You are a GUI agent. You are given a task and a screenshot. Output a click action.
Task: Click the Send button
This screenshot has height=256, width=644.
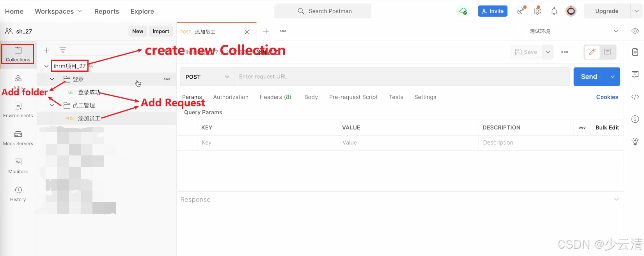click(589, 77)
